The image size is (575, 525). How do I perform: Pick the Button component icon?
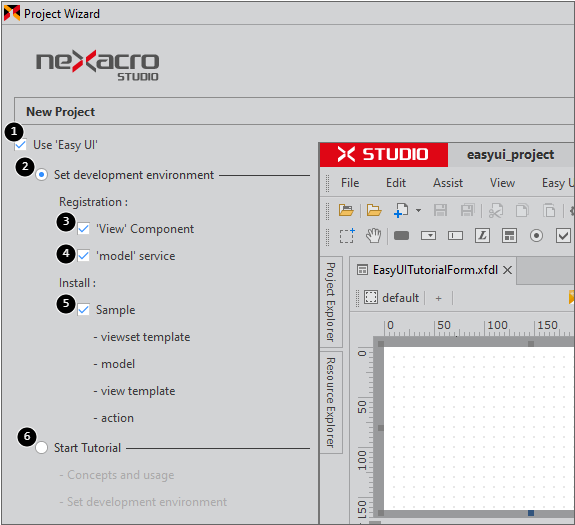click(402, 235)
